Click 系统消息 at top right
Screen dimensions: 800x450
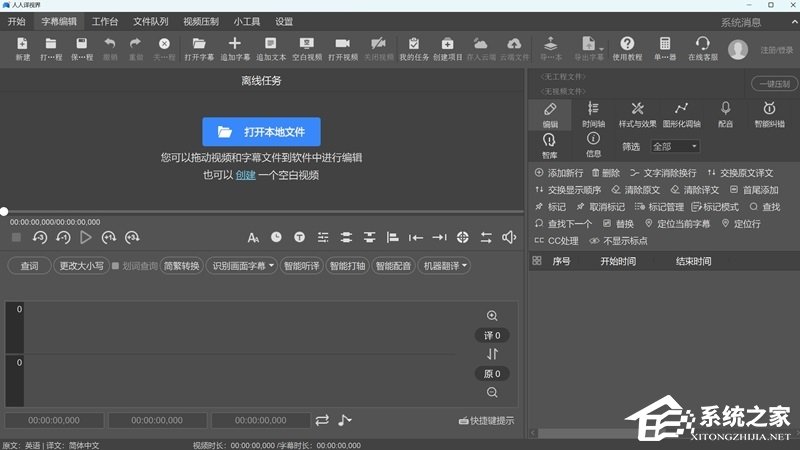(x=741, y=22)
